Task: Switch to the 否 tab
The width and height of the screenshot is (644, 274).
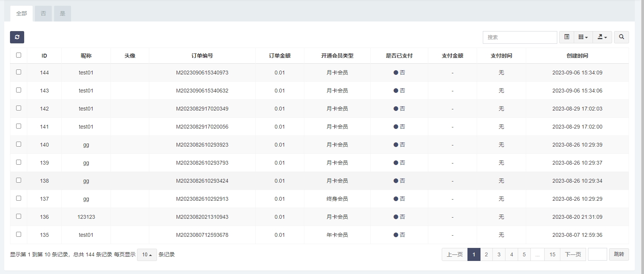Action: (x=43, y=14)
